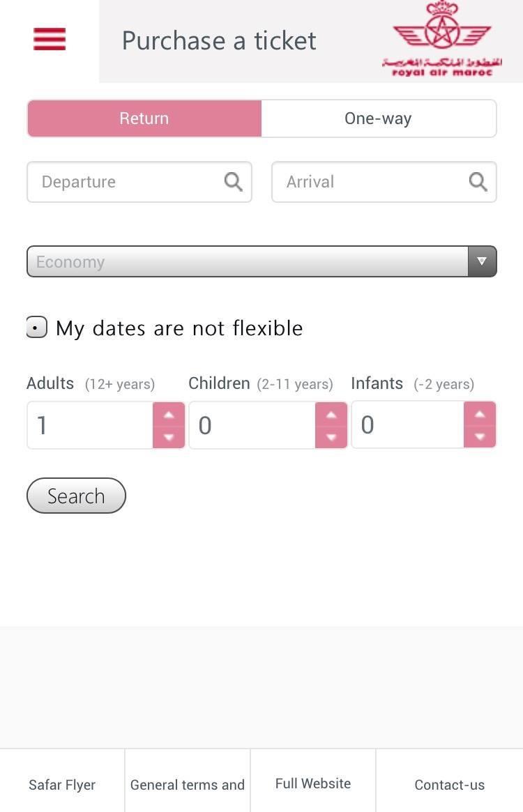Open the hamburger menu
This screenshot has width=523, height=812.
[x=50, y=39]
